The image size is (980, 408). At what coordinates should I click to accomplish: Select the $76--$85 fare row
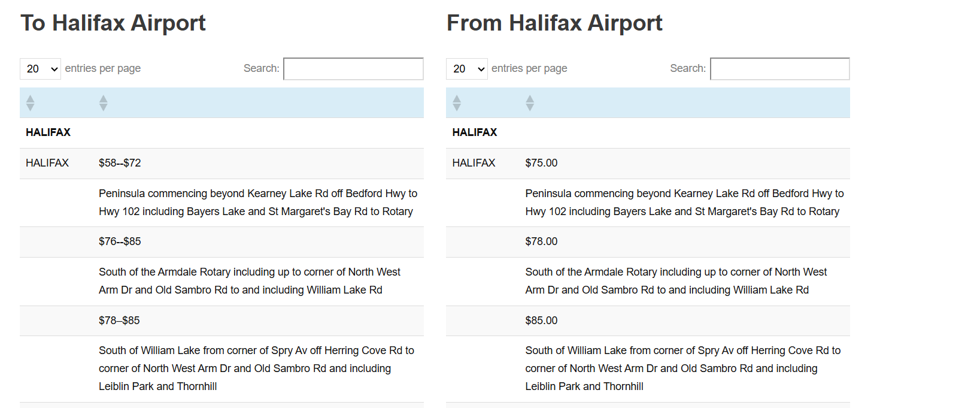coord(120,241)
